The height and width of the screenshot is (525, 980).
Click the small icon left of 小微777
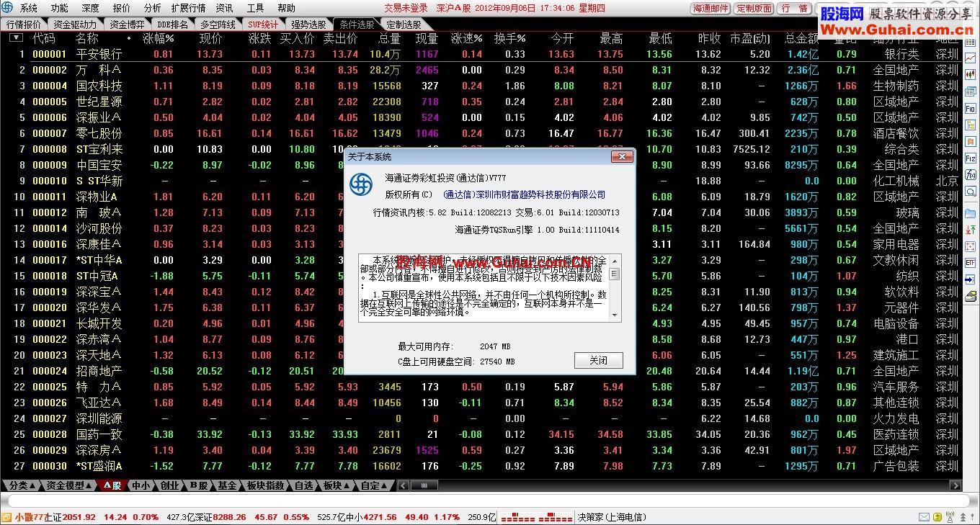7,517
